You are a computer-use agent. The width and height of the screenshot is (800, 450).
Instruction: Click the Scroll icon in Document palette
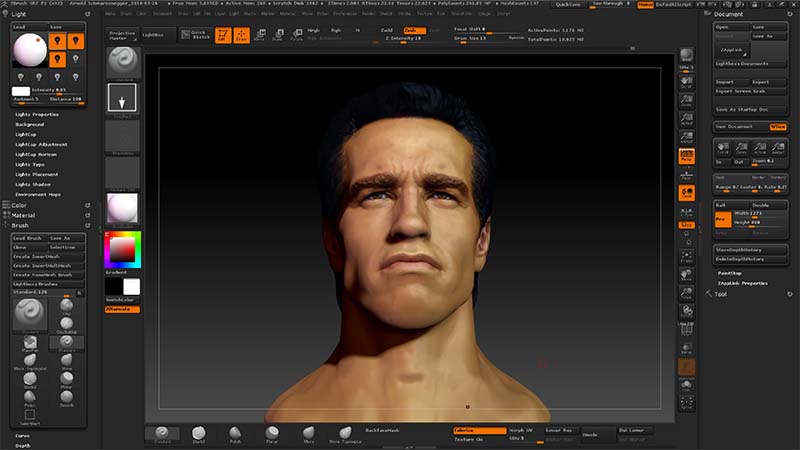722,148
